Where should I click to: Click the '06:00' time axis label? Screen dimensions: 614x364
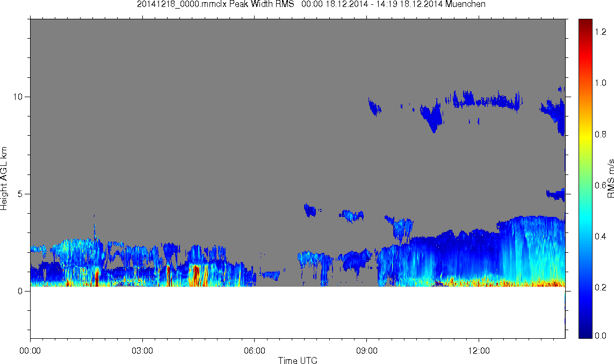[x=255, y=351]
